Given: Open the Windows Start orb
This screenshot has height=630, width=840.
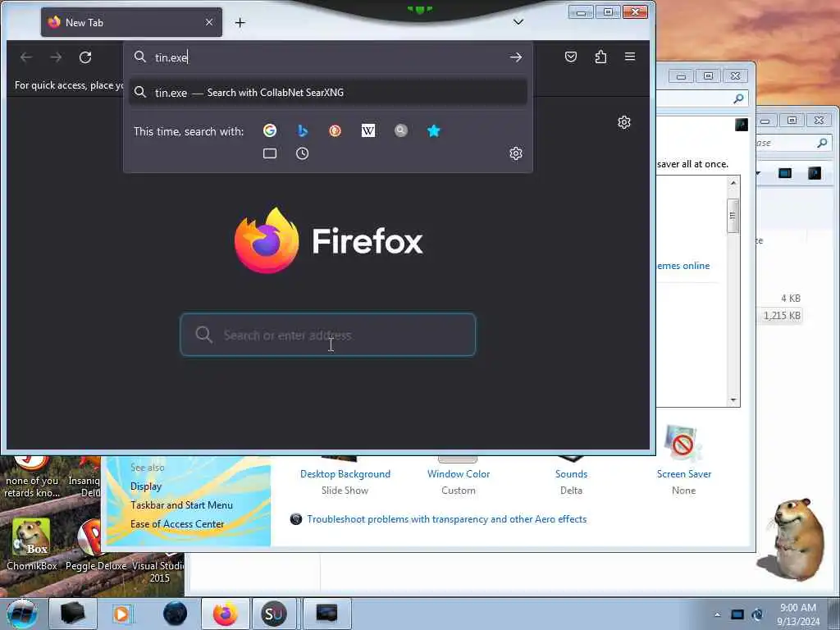Looking at the screenshot, I should (22, 614).
